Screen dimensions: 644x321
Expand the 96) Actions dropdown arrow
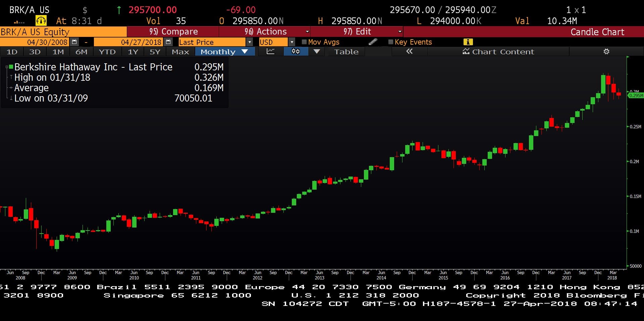pyautogui.click(x=307, y=31)
